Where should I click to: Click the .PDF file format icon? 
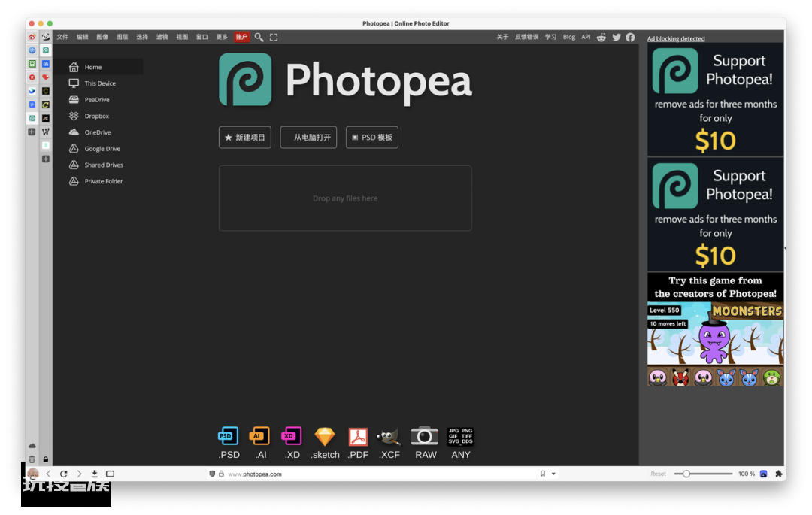358,436
